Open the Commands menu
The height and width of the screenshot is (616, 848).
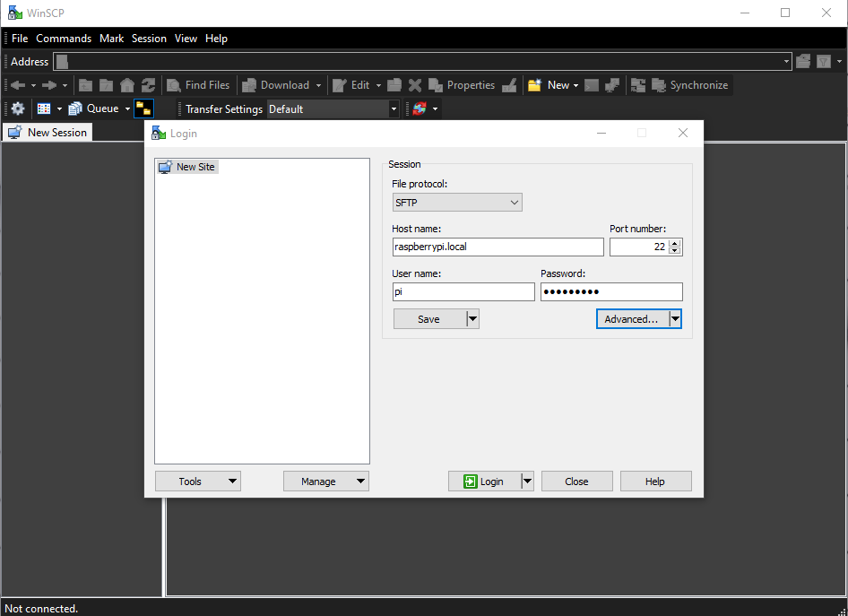(x=64, y=39)
